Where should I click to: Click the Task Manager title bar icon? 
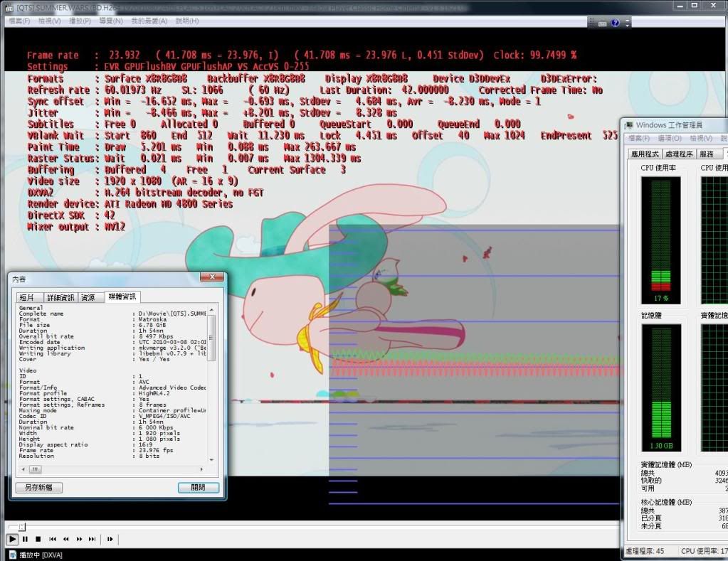(629, 125)
